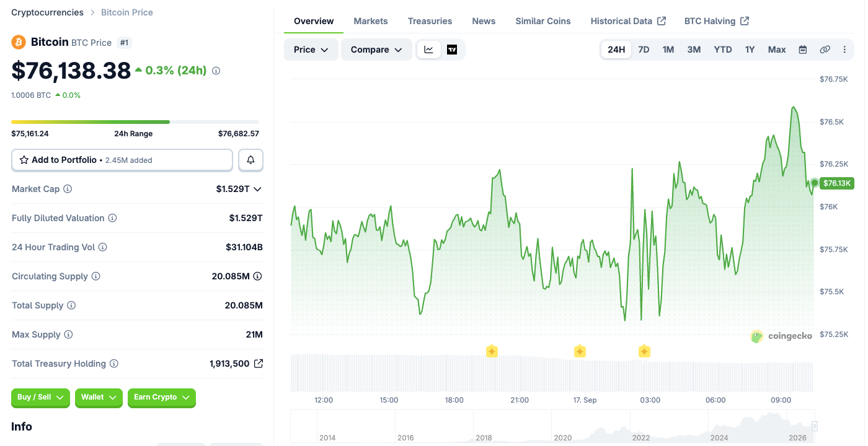Screen dimensions: 868x446
Task: Open the calendar date range icon
Action: (x=803, y=50)
